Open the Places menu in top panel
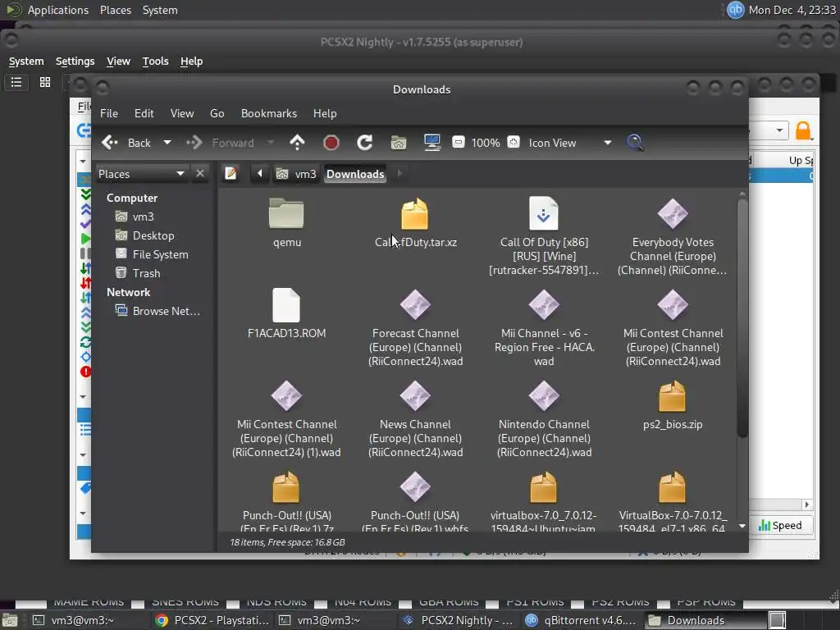This screenshot has width=840, height=630. click(x=116, y=10)
